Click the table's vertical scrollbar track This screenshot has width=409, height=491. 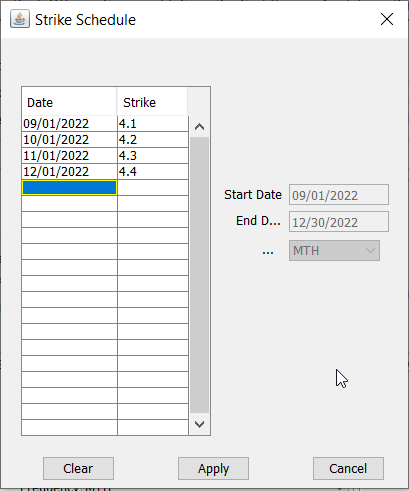point(199,275)
